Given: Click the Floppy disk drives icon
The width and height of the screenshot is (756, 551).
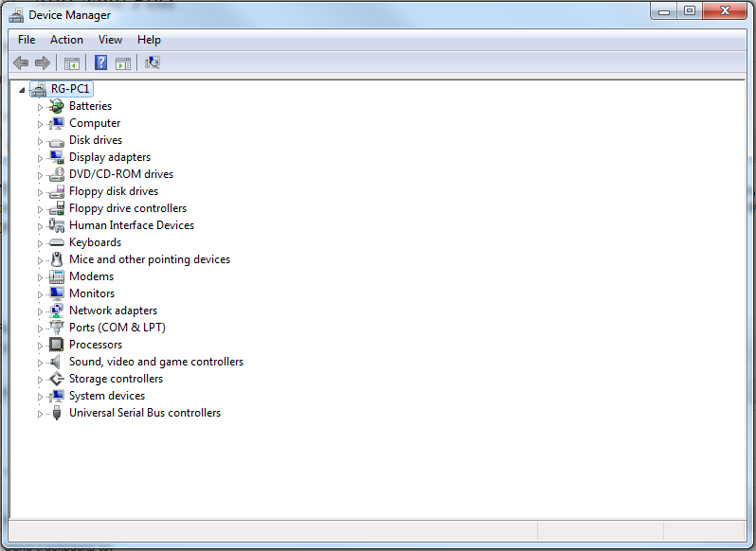Looking at the screenshot, I should tap(57, 191).
